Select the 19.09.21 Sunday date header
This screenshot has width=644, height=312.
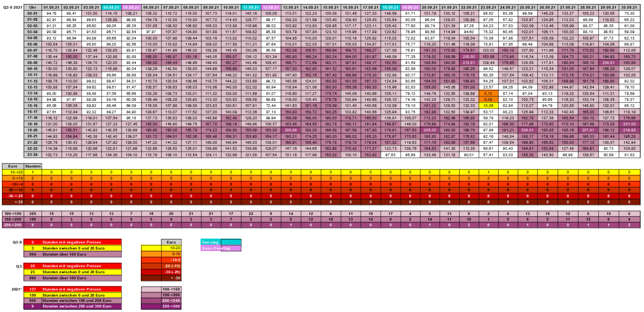410,7
